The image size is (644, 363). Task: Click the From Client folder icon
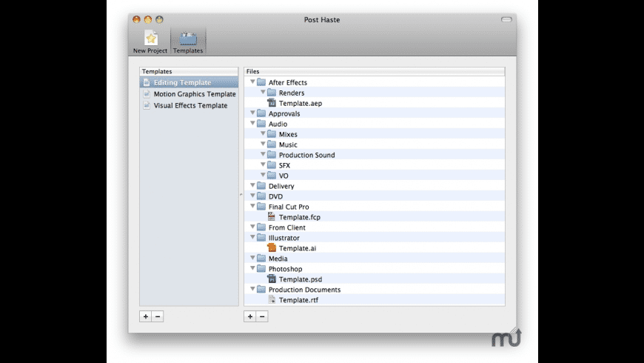[x=261, y=227]
